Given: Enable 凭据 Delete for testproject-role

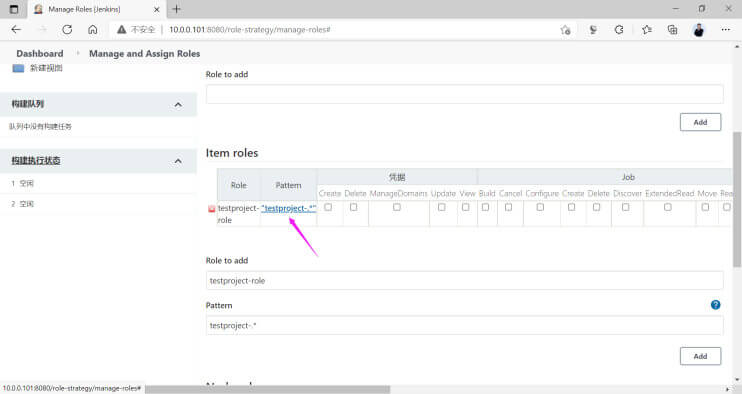Looking at the screenshot, I should coord(353,207).
